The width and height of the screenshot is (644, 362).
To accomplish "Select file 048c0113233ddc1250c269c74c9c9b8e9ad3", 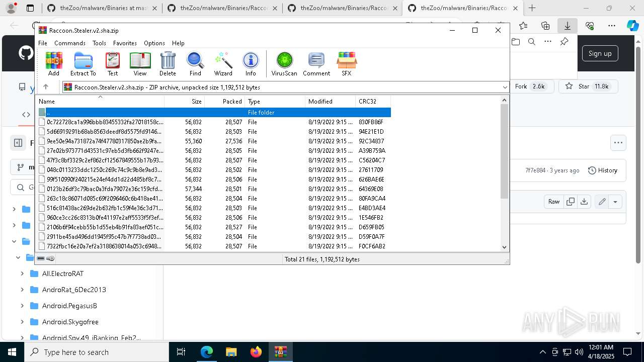I will pos(213,170).
